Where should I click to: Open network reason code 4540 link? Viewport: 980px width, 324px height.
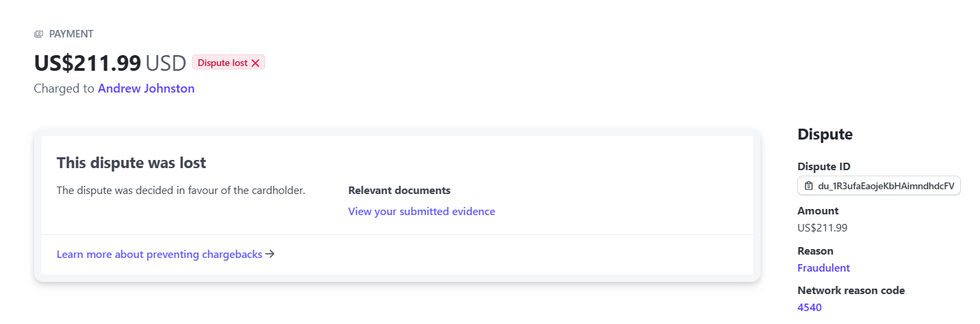tap(810, 307)
